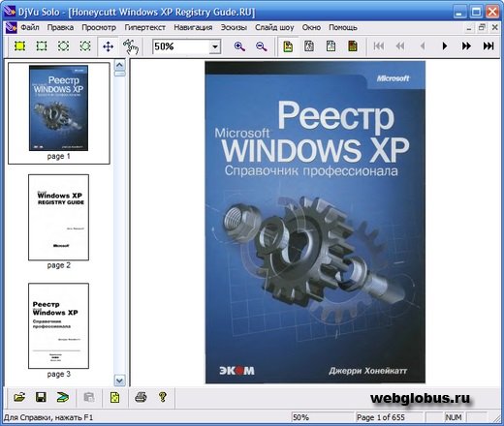Activate the four-arrow pan tool
504x426 pixels.
pyautogui.click(x=108, y=46)
